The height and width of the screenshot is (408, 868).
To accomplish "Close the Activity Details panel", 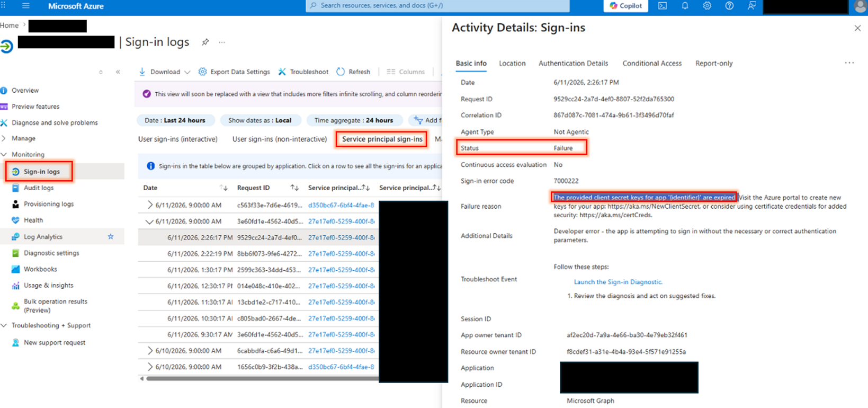I will (x=857, y=28).
